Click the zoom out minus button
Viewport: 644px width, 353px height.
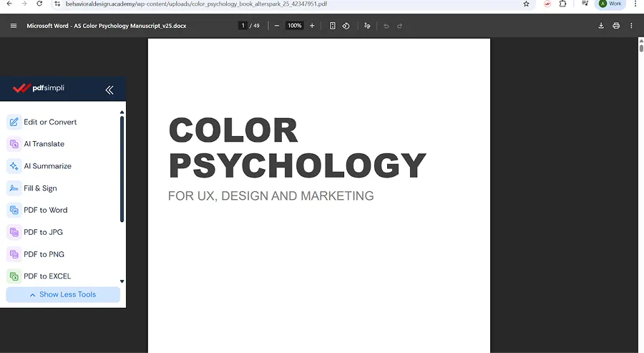click(x=277, y=26)
